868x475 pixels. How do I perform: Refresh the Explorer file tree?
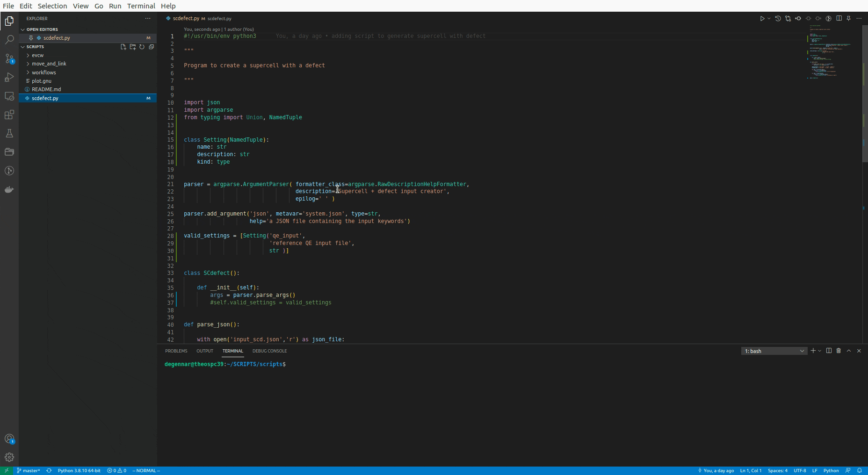click(142, 47)
